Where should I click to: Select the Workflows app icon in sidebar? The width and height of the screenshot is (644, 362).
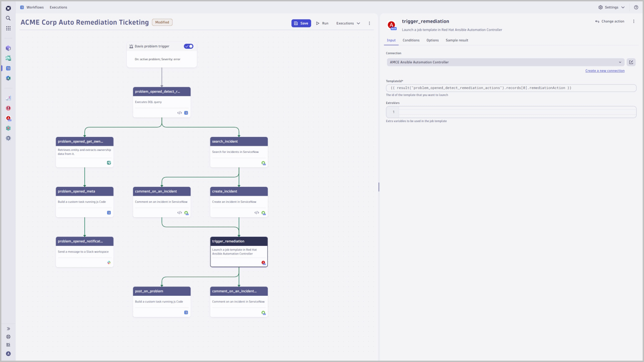pos(8,68)
